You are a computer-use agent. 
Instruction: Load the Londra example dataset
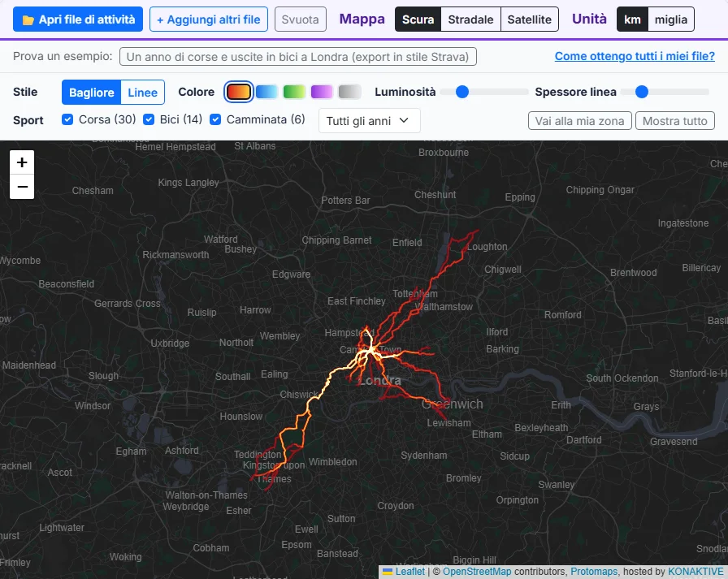[x=297, y=57]
